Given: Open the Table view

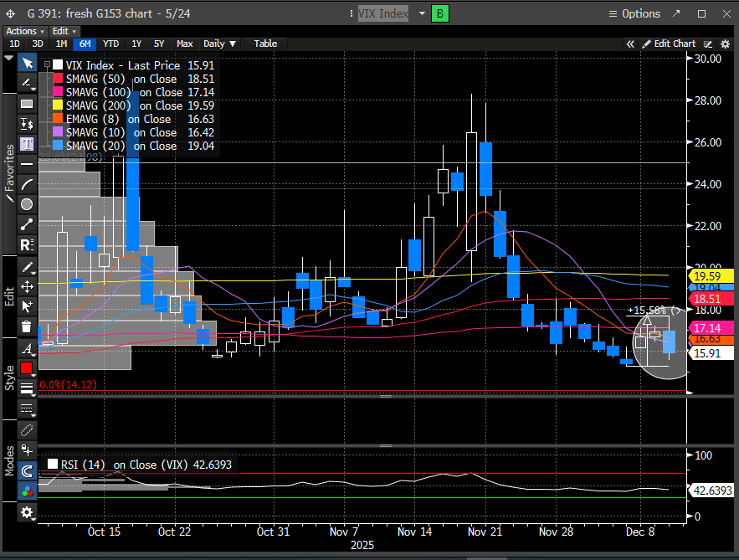Looking at the screenshot, I should [265, 44].
